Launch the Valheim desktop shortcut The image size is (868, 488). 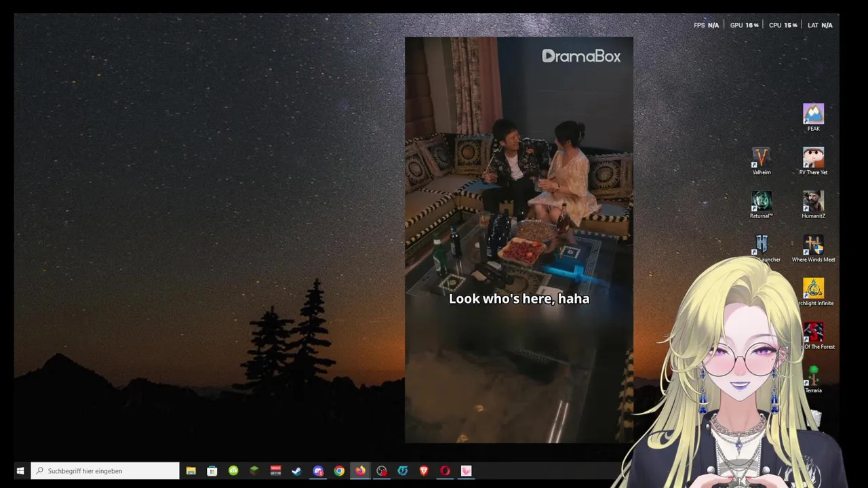(762, 161)
